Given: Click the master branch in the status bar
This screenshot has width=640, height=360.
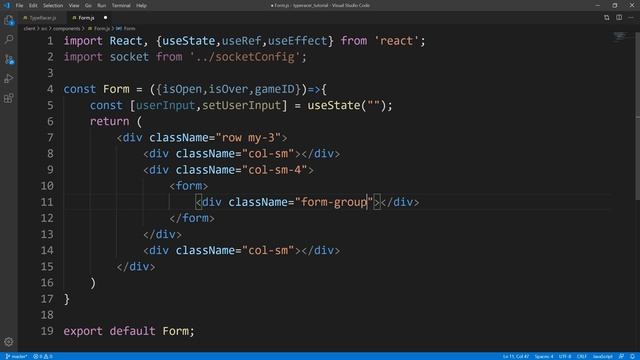Looking at the screenshot, I should click(x=16, y=356).
